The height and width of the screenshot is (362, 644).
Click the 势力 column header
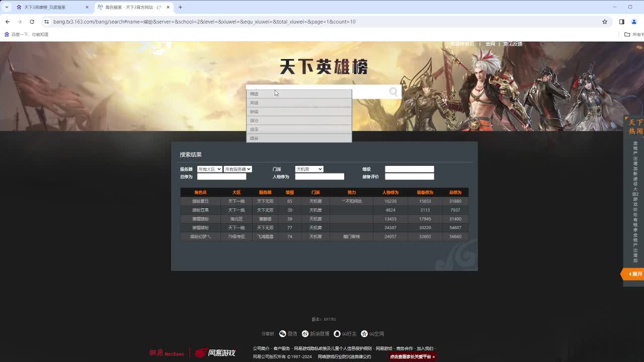coord(352,193)
